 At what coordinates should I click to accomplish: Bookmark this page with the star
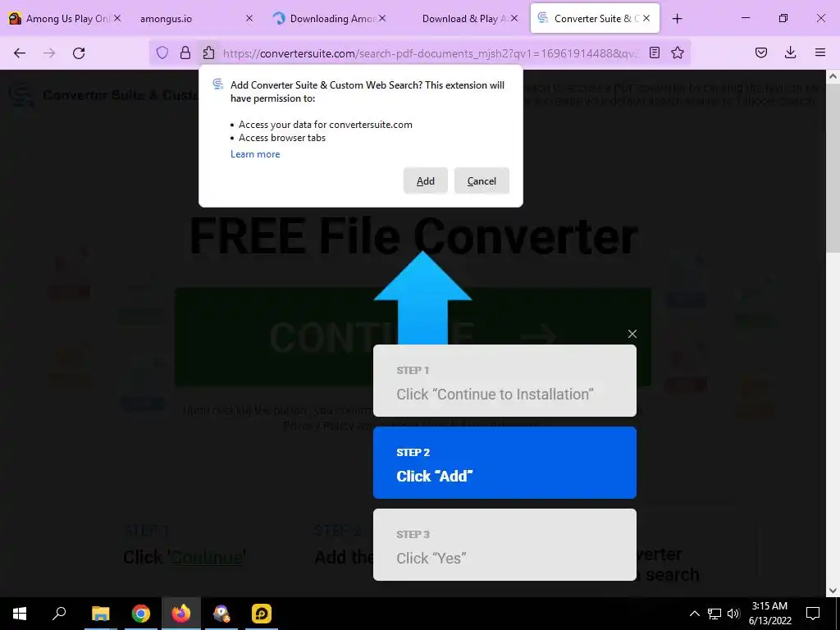pos(678,52)
